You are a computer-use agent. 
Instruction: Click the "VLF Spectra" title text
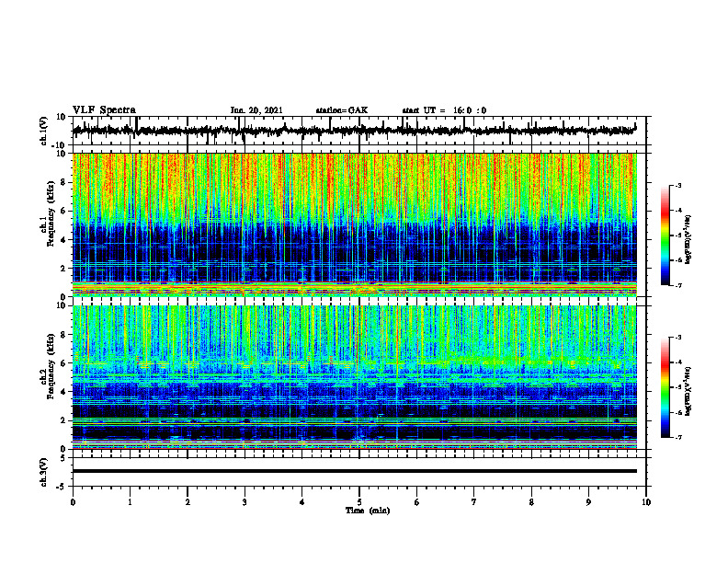pyautogui.click(x=104, y=110)
